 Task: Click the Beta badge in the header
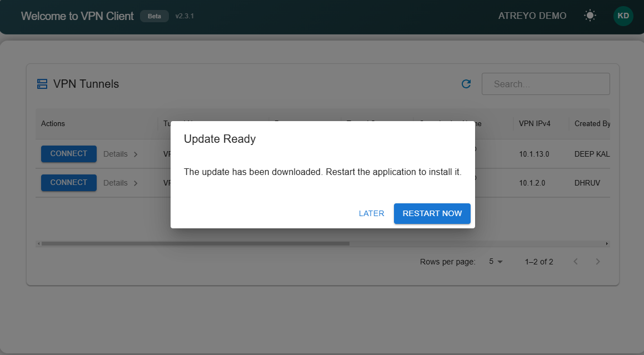coord(154,16)
